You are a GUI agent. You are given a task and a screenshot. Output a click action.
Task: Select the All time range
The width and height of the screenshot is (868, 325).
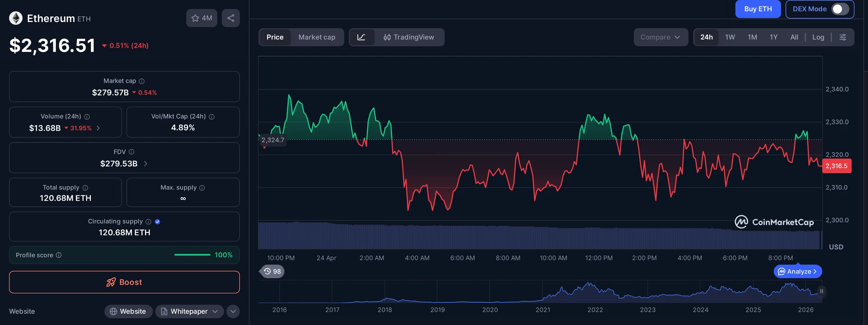click(x=794, y=37)
